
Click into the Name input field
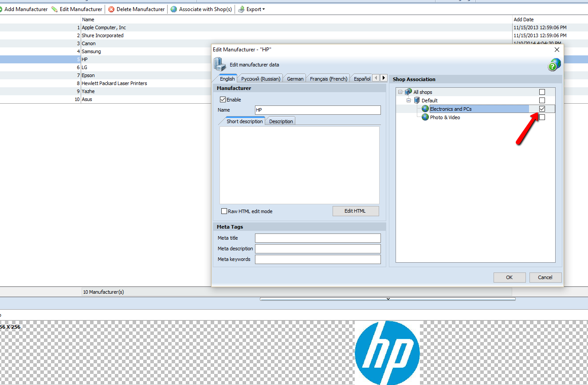tap(318, 110)
